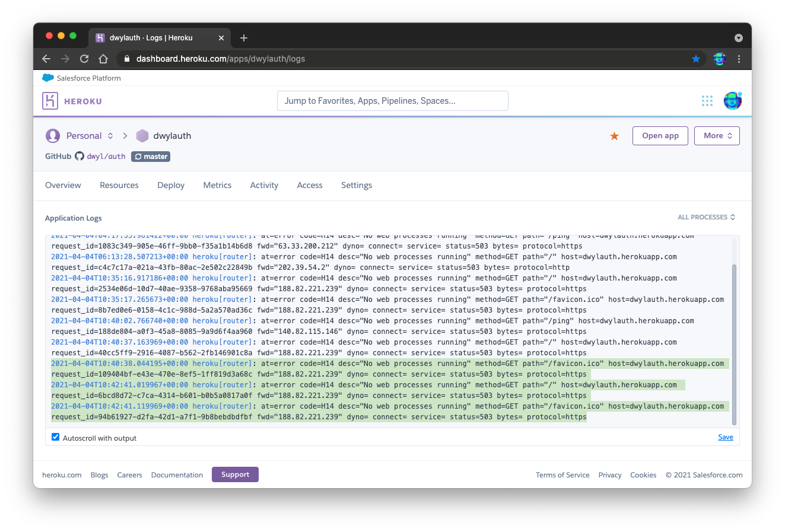Image resolution: width=785 pixels, height=532 pixels.
Task: Toggle the orange favorite star next to dwylauth
Action: pos(614,135)
